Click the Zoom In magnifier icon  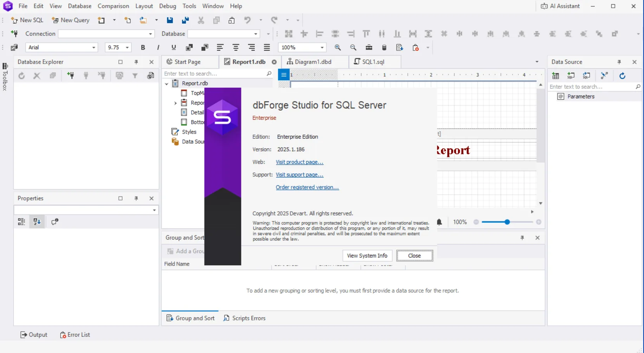[338, 47]
